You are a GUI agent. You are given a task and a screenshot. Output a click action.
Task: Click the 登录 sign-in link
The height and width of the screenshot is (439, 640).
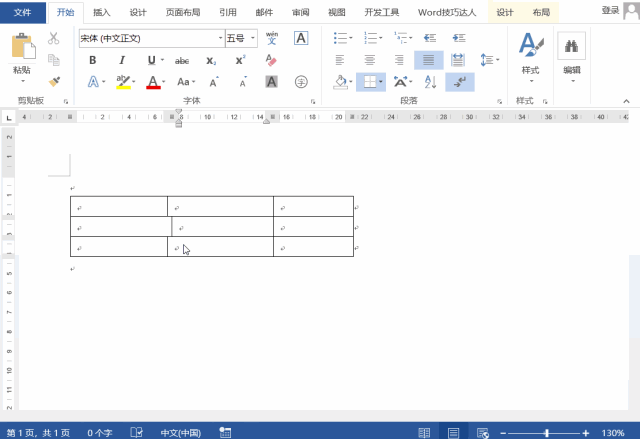[611, 10]
